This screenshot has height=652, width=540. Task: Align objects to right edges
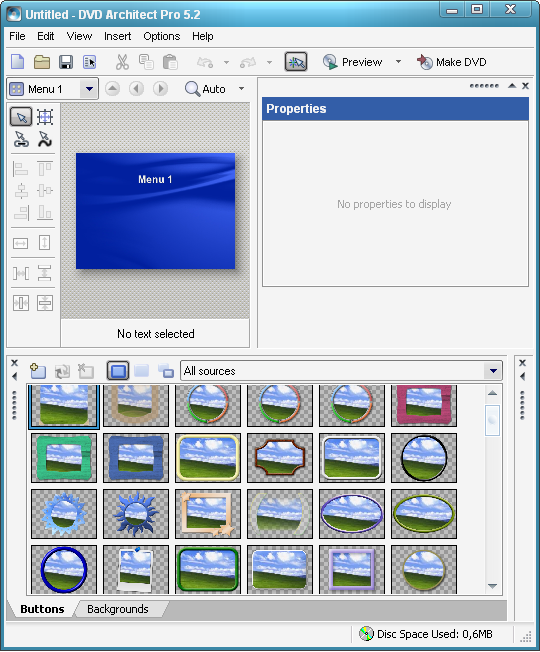21,213
